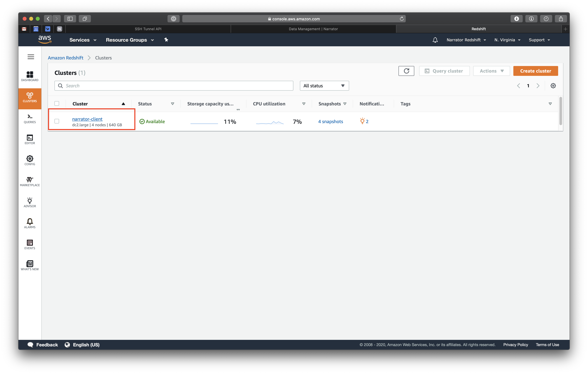This screenshot has height=374, width=588.
Task: Click the Create cluster button
Action: coord(535,71)
